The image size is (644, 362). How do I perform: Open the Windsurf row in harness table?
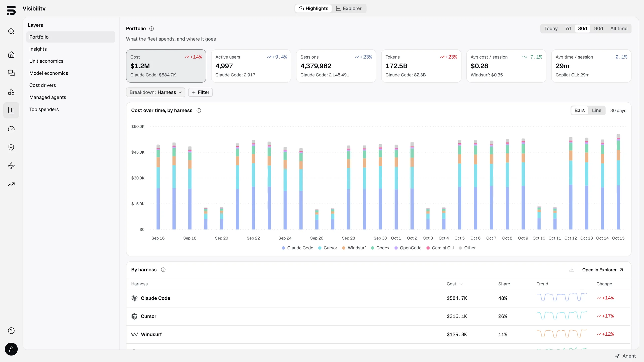379,334
